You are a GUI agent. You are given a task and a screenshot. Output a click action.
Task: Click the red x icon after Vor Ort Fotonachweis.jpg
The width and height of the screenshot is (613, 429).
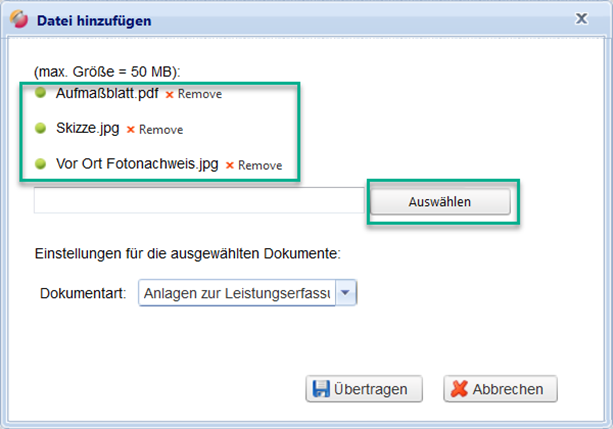(229, 165)
